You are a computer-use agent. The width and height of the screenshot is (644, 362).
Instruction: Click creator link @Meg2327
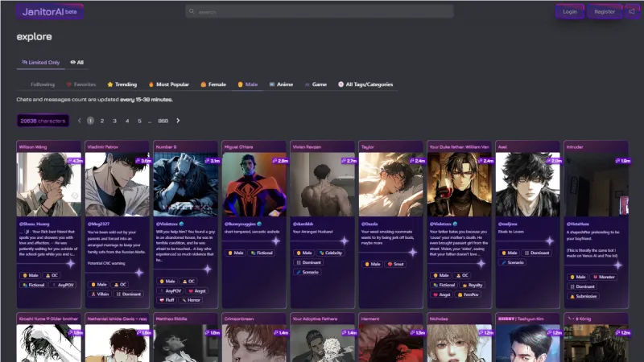click(x=98, y=224)
